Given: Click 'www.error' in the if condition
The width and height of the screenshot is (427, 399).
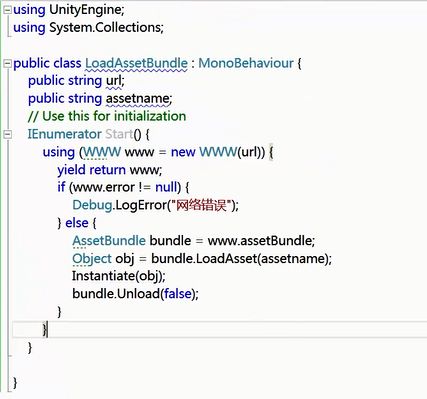Looking at the screenshot, I should tap(104, 187).
